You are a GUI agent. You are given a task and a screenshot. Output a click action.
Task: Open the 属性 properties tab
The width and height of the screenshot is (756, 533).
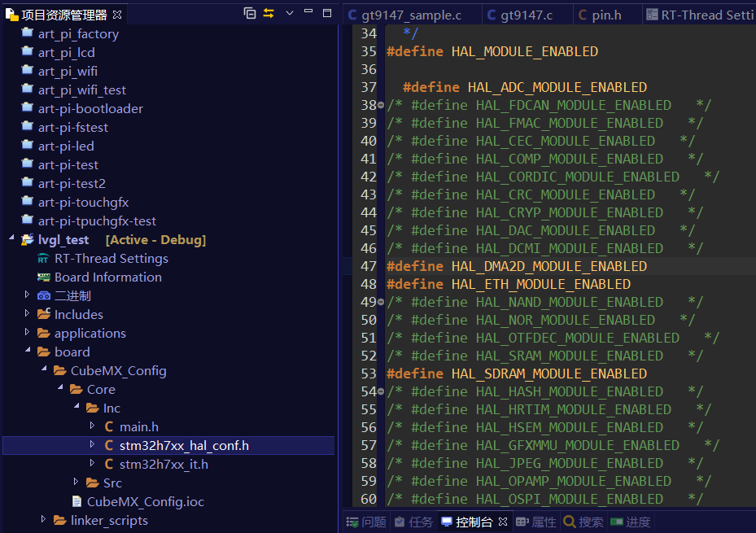536,522
